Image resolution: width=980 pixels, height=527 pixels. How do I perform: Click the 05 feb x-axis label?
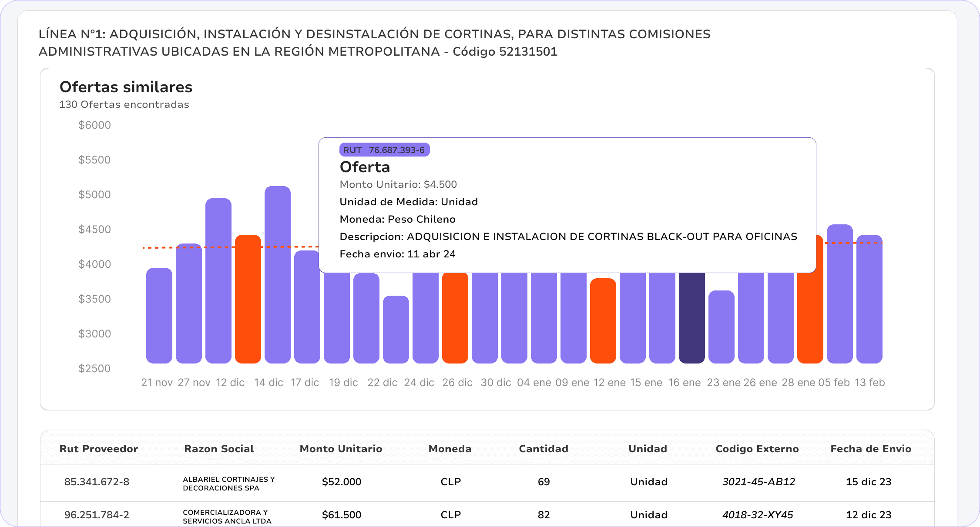(834, 383)
